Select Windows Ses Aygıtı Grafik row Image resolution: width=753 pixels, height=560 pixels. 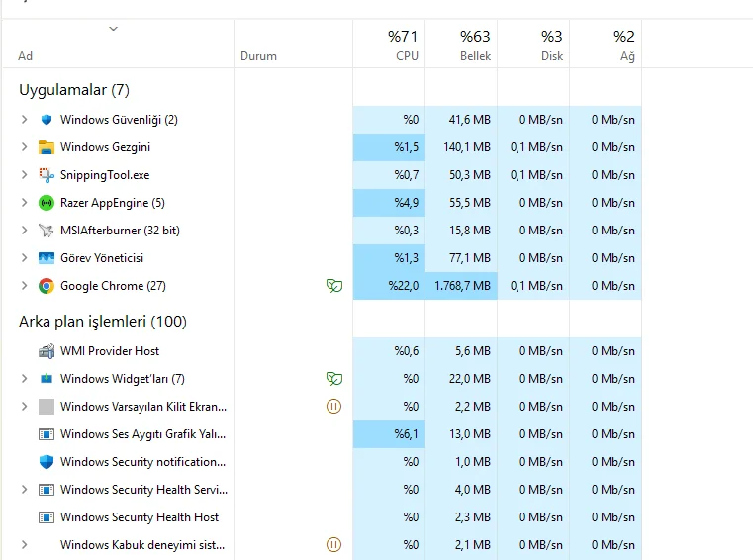click(x=322, y=434)
